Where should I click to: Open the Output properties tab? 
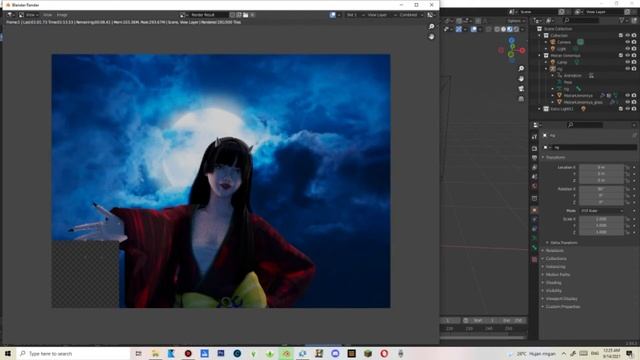(x=534, y=158)
